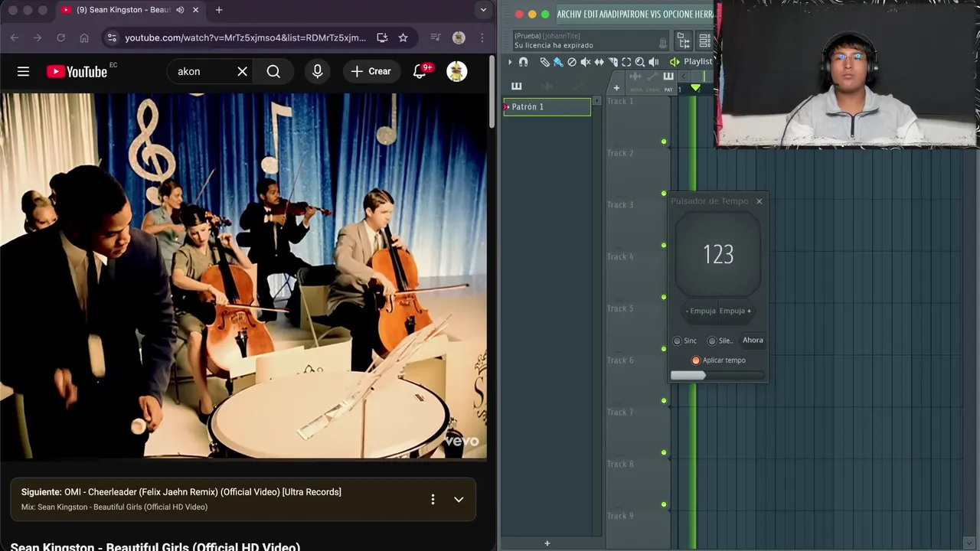
Task: Open the FL Studio browser folder-tree icon
Action: point(684,41)
